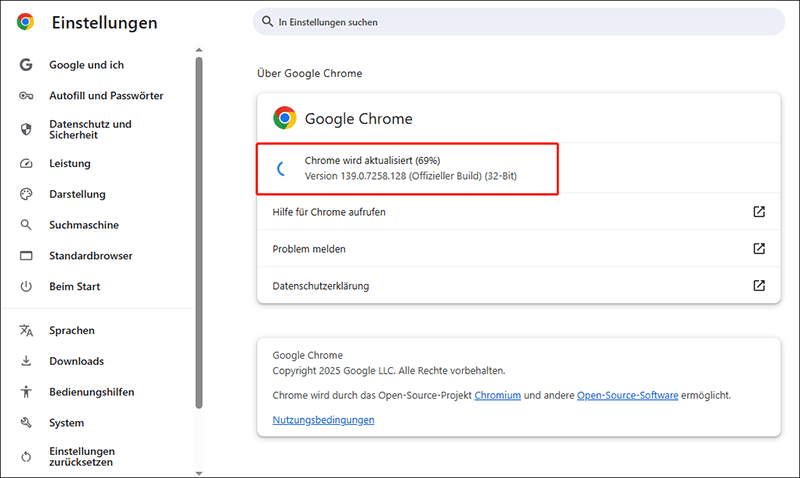Click the wrench icon for System

(x=26, y=422)
